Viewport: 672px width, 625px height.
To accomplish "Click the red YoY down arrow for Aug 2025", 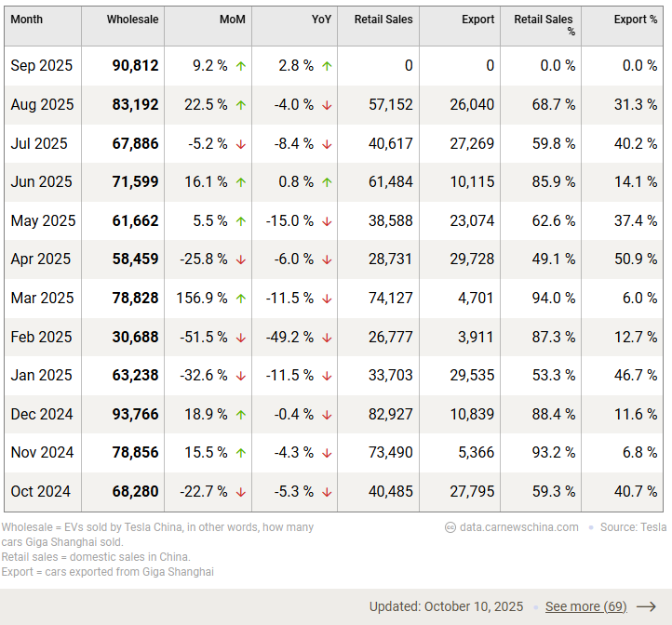I will (327, 105).
